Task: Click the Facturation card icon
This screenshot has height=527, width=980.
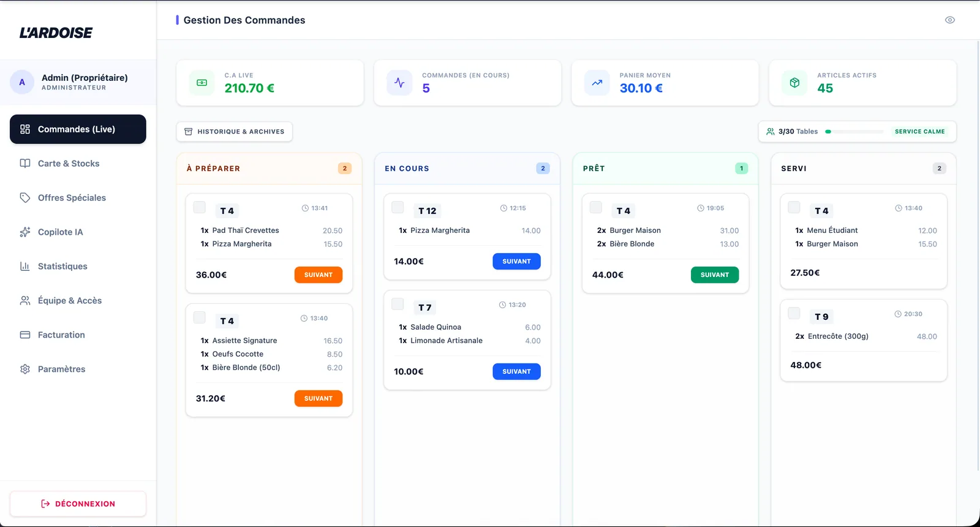Action: click(x=25, y=335)
